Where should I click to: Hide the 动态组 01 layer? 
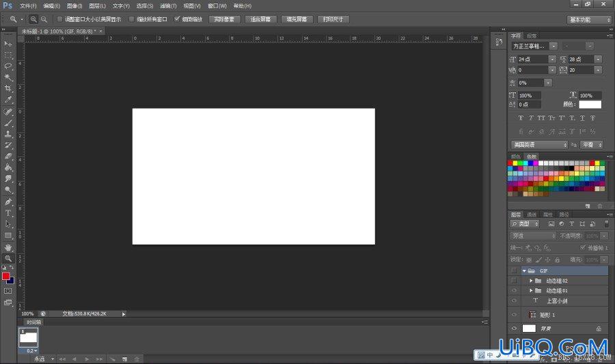click(x=514, y=291)
